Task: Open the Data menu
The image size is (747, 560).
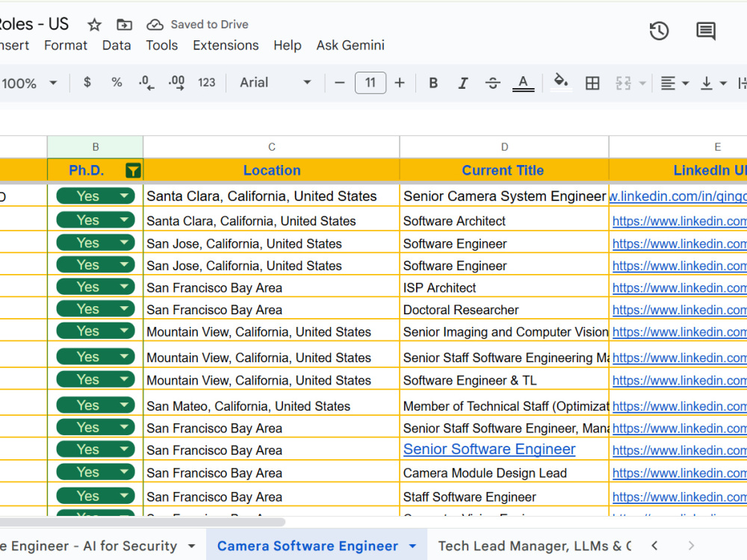Action: [117, 46]
